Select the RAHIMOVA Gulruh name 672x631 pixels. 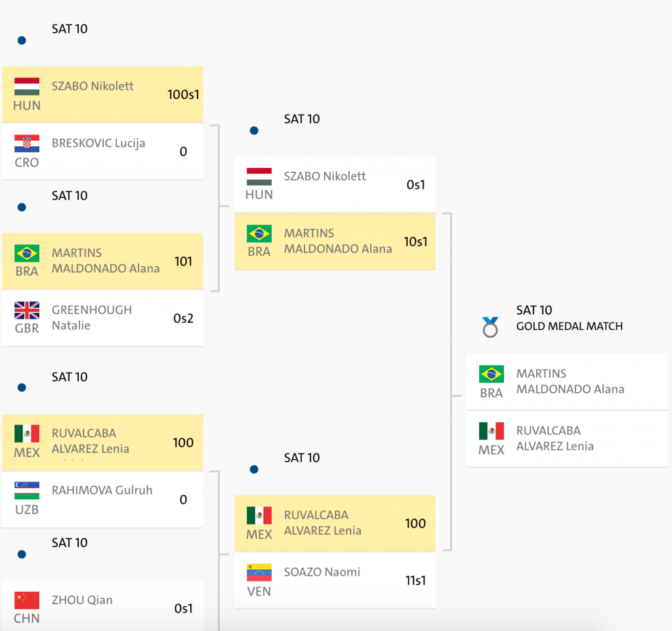click(x=102, y=490)
